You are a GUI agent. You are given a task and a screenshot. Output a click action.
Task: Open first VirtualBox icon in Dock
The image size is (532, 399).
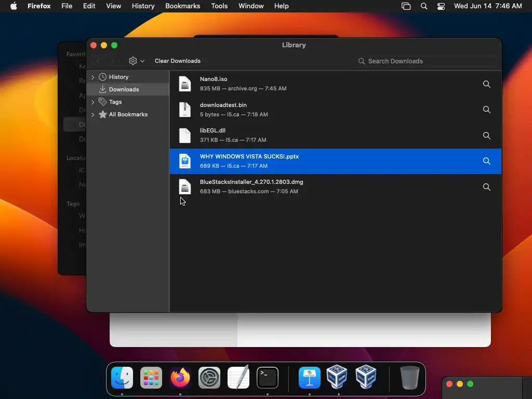pos(337,377)
